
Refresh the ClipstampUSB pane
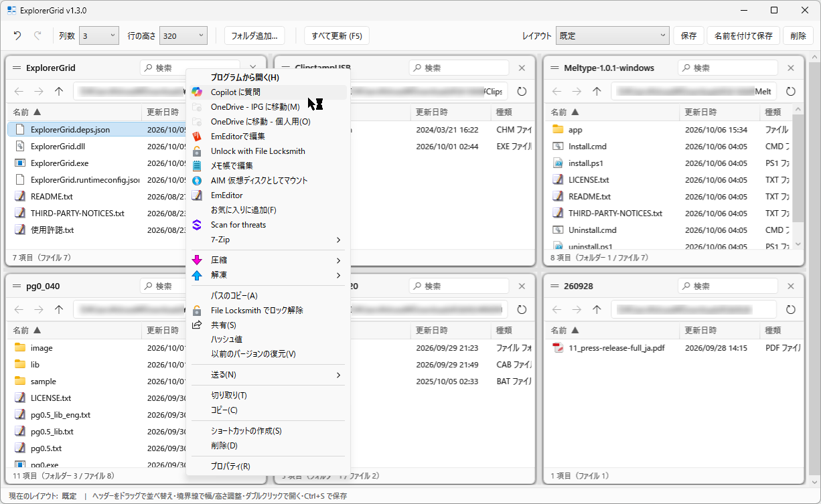(522, 91)
